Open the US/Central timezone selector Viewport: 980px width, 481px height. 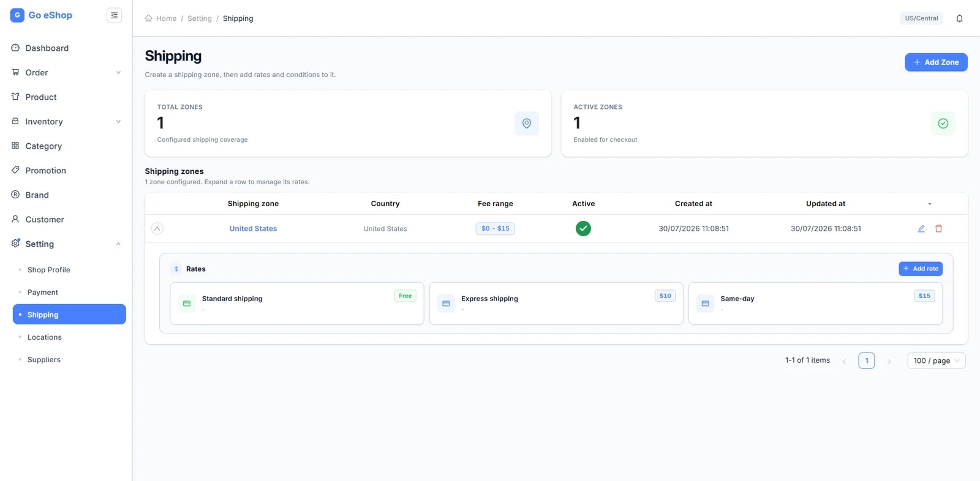point(921,18)
